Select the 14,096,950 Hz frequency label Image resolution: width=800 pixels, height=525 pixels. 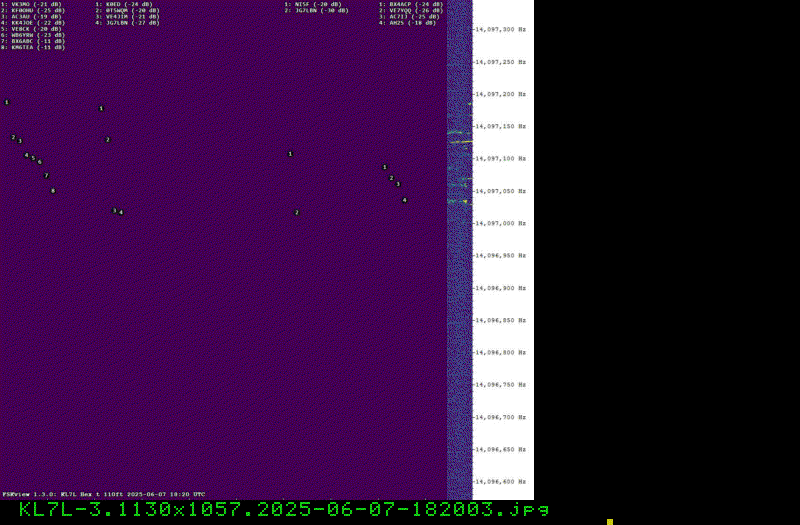pos(500,255)
